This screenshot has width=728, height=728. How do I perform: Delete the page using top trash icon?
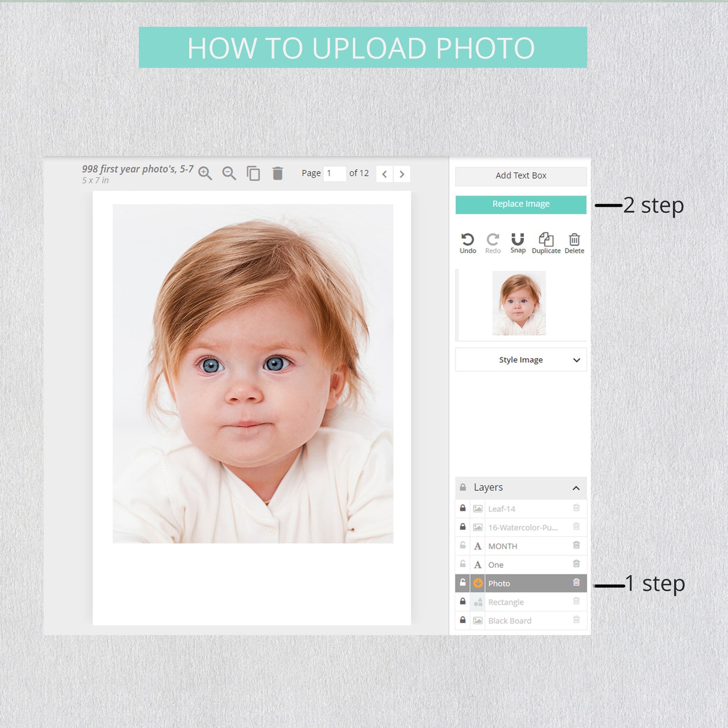click(278, 173)
